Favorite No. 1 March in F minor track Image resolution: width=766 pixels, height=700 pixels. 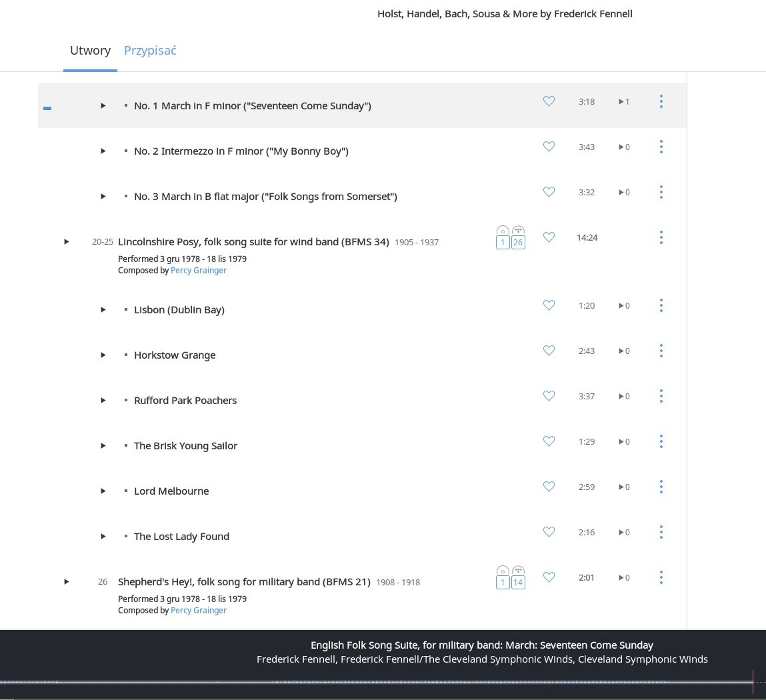click(x=549, y=101)
